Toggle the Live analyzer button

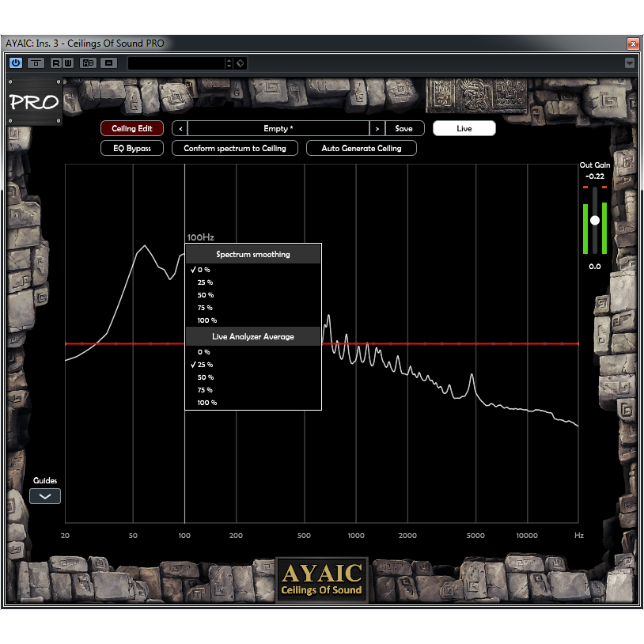(x=464, y=128)
